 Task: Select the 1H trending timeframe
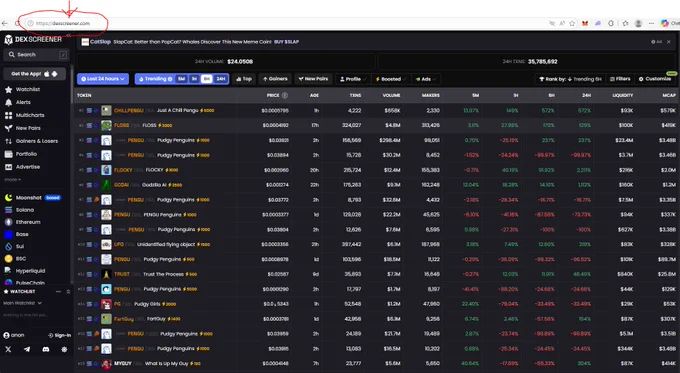tap(194, 79)
